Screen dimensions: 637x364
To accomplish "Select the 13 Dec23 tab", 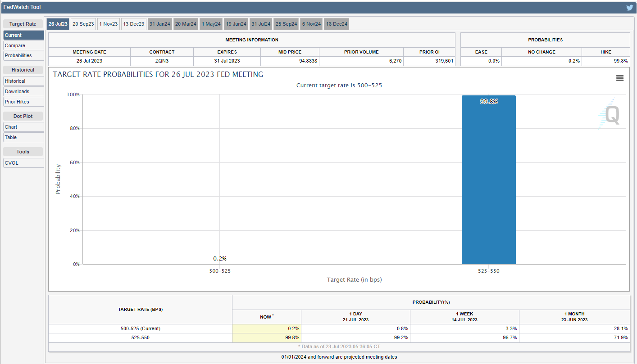I will tap(134, 24).
